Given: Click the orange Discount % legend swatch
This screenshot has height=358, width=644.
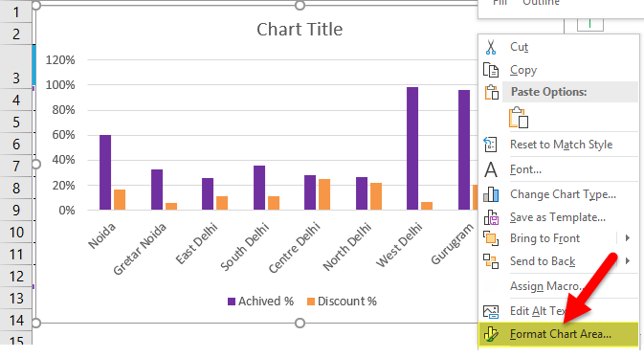Looking at the screenshot, I should click(x=311, y=302).
